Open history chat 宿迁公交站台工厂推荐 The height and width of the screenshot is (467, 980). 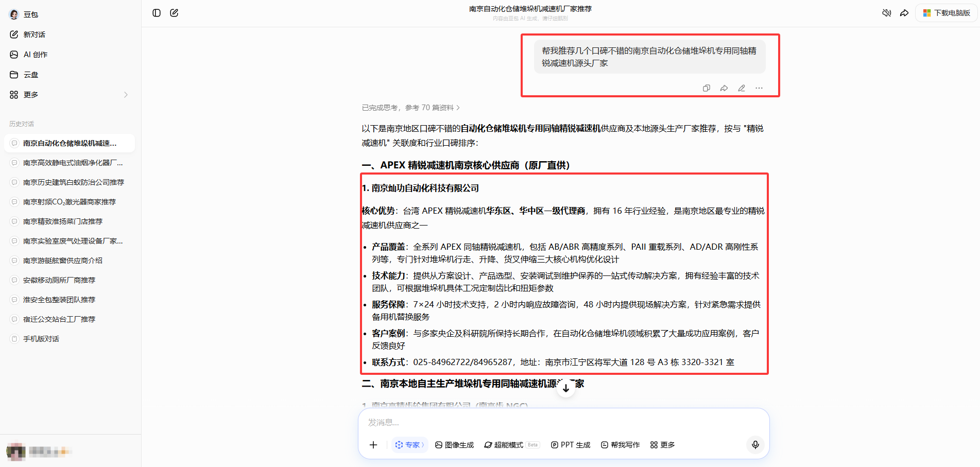tap(70, 319)
